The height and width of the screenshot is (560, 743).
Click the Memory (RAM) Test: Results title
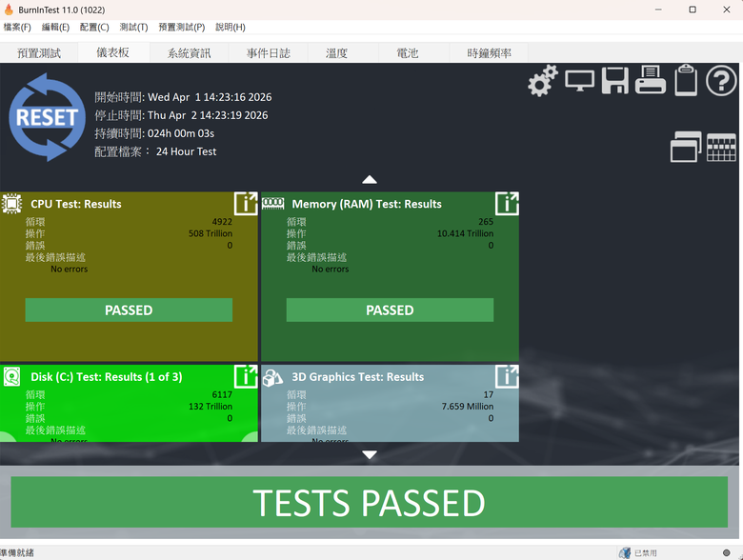click(x=367, y=204)
